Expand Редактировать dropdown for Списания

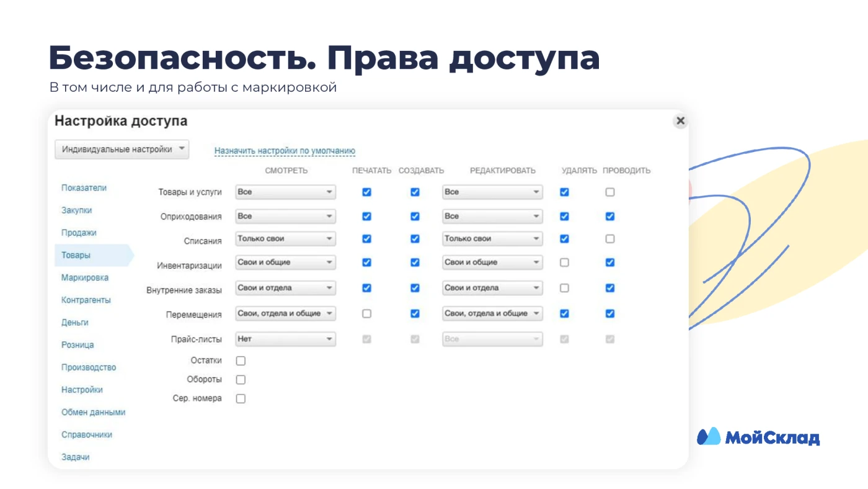coord(492,239)
